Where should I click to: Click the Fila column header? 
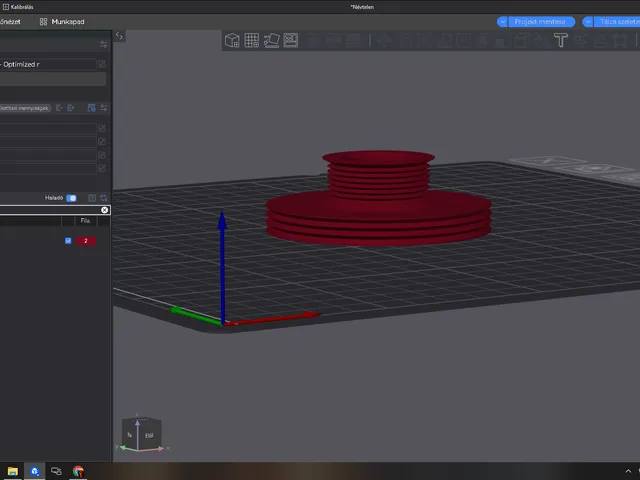(x=85, y=221)
